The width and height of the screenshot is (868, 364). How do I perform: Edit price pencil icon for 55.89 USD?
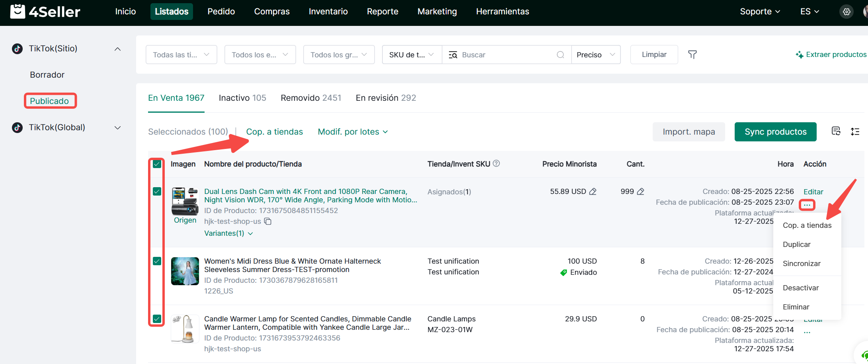593,192
